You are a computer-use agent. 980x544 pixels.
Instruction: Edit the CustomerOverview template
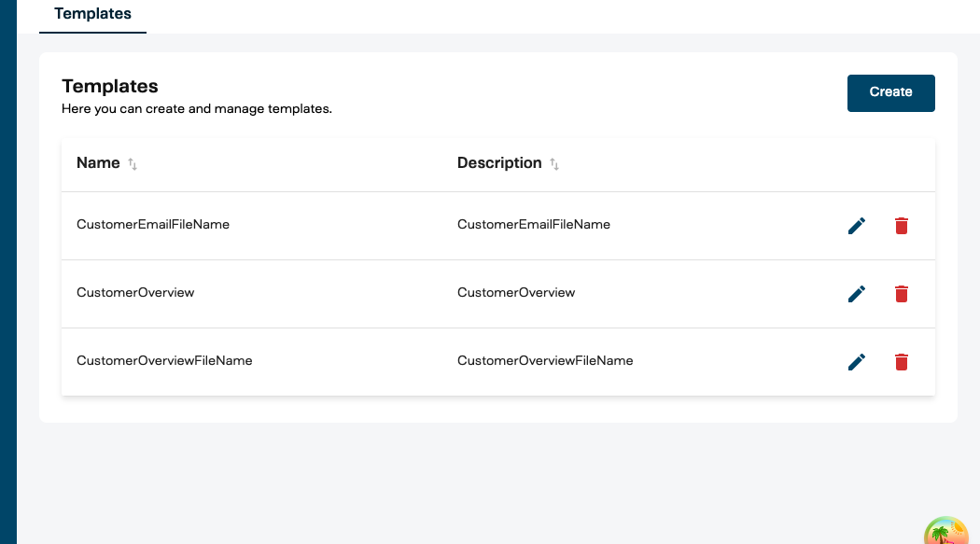click(x=856, y=294)
